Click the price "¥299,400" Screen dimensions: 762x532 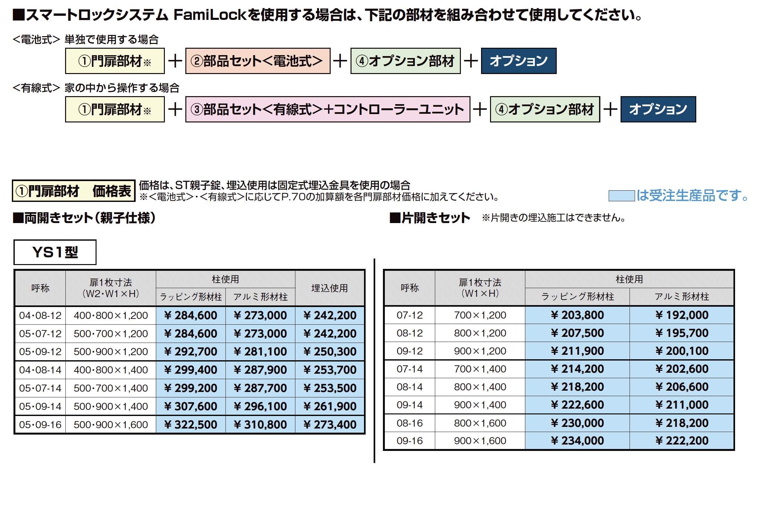click(191, 370)
